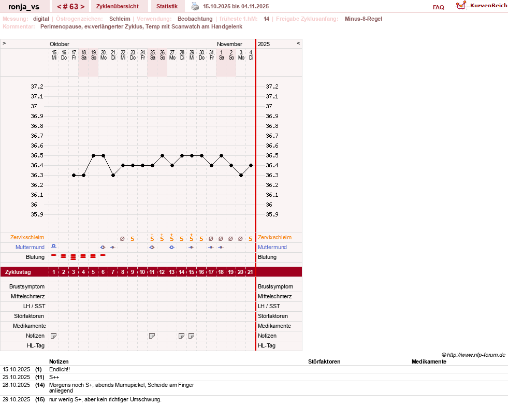This screenshot has width=508, height=420.
Task: Collapse chart with the right-side < arrow
Action: pyautogui.click(x=298, y=43)
